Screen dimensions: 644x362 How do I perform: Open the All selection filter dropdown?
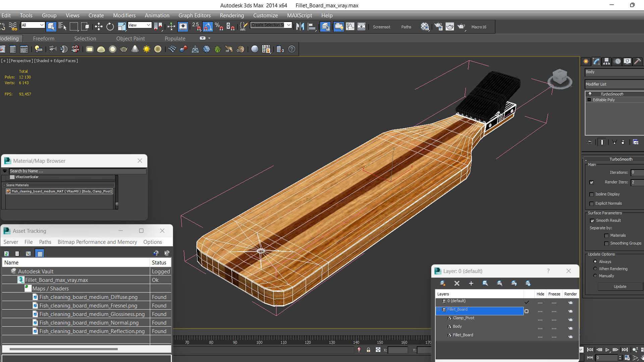pyautogui.click(x=33, y=25)
